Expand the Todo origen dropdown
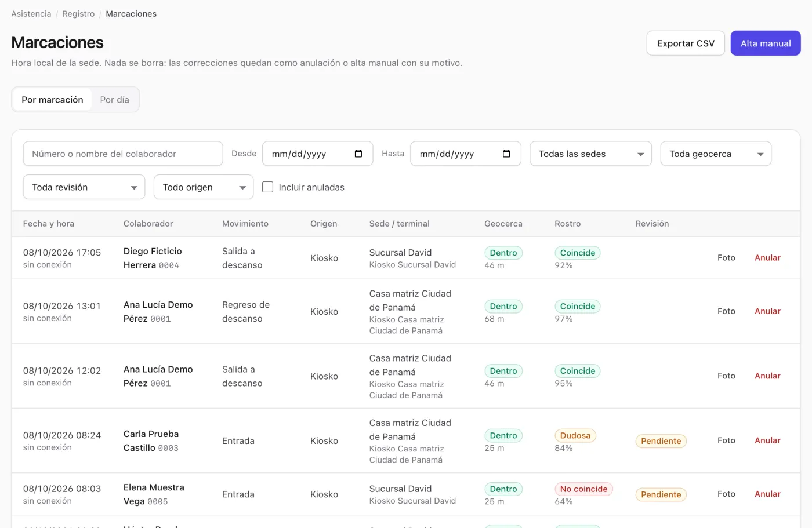 [204, 187]
